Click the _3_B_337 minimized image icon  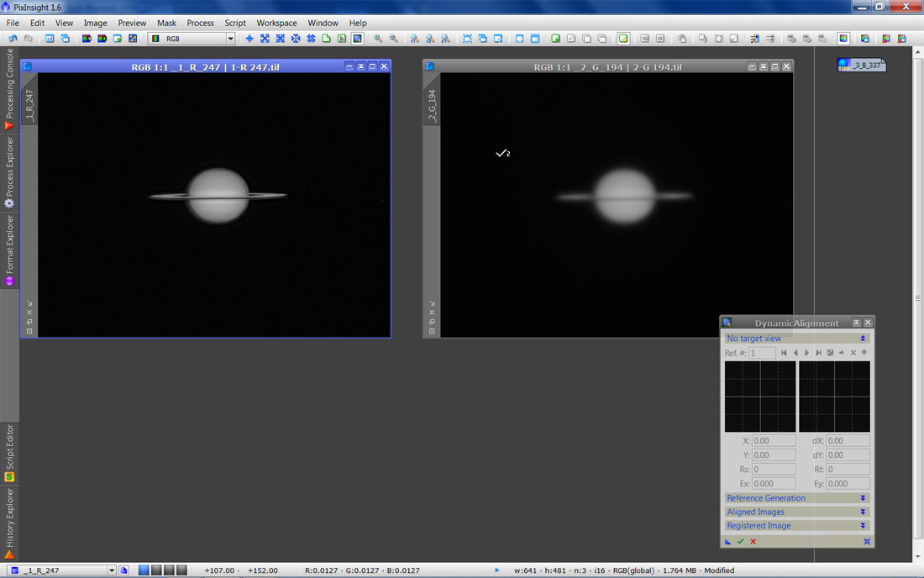(861, 65)
